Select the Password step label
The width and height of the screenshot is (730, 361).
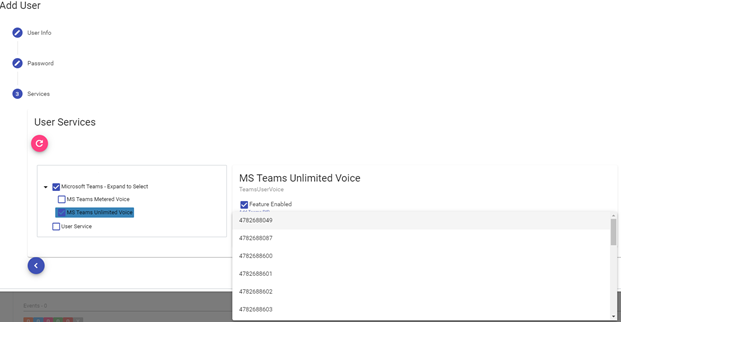41,63
